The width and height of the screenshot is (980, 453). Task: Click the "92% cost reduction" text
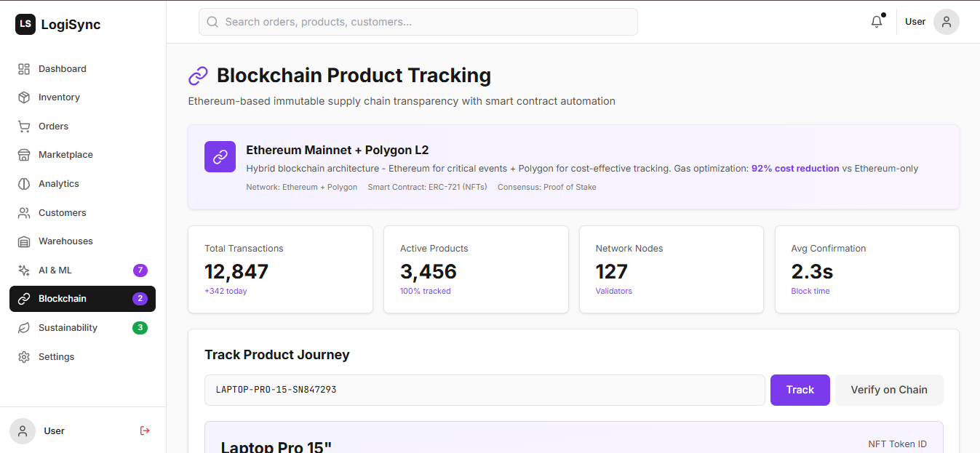(x=795, y=169)
